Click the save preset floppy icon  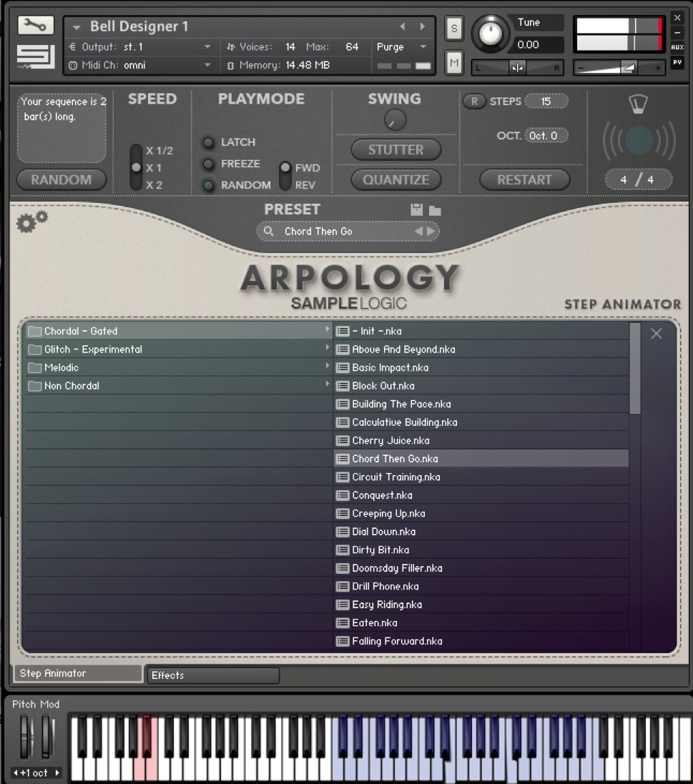[417, 210]
